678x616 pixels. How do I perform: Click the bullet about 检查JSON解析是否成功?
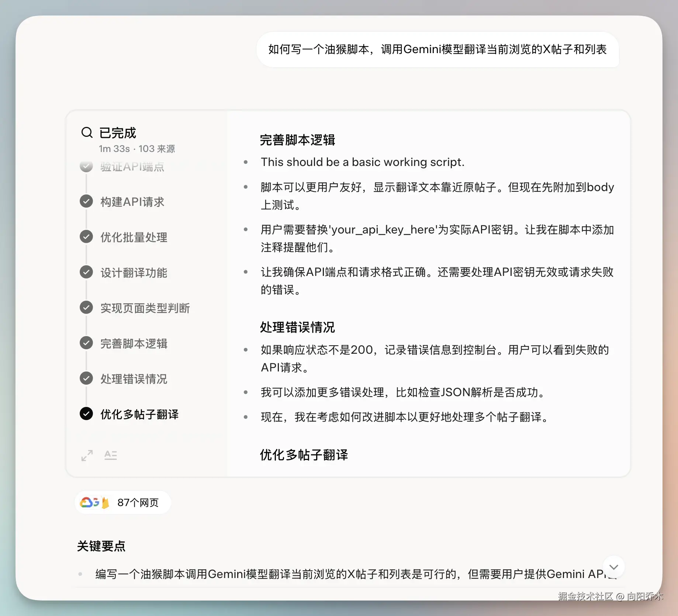coord(403,392)
